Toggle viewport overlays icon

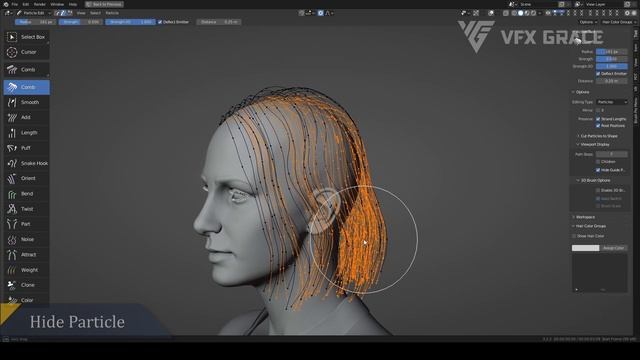pos(491,13)
